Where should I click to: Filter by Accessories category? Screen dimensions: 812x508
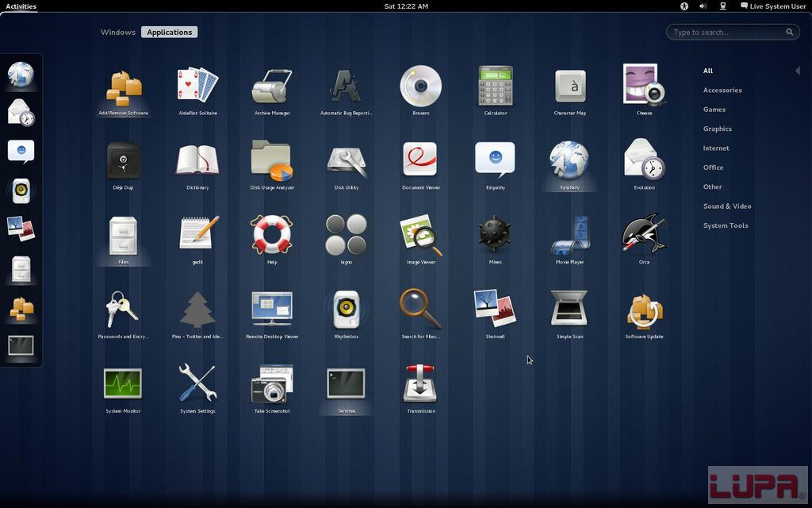point(722,90)
